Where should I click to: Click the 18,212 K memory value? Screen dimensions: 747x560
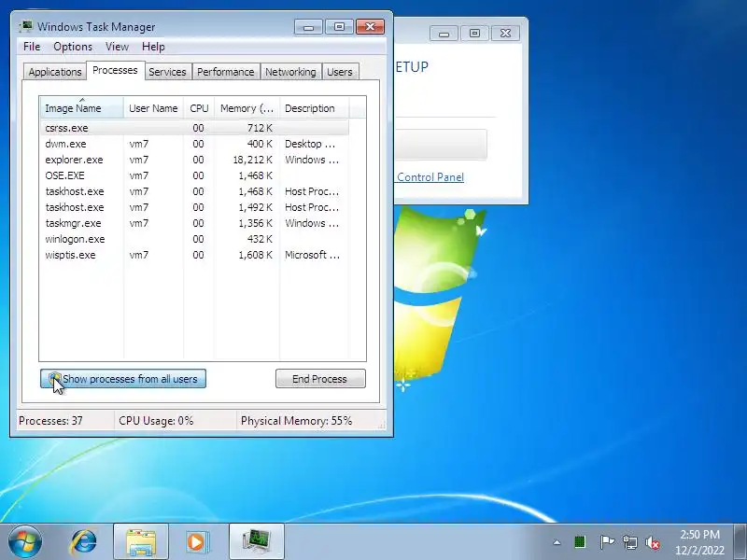tap(253, 160)
